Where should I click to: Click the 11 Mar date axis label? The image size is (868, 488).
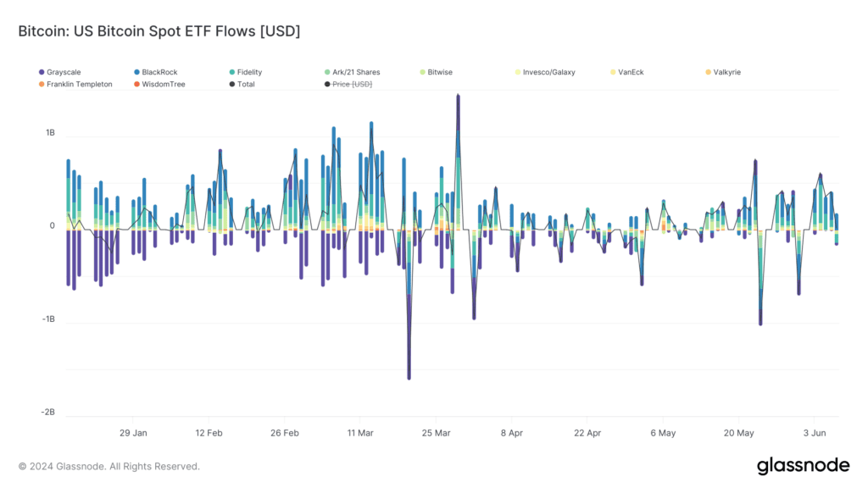point(360,433)
